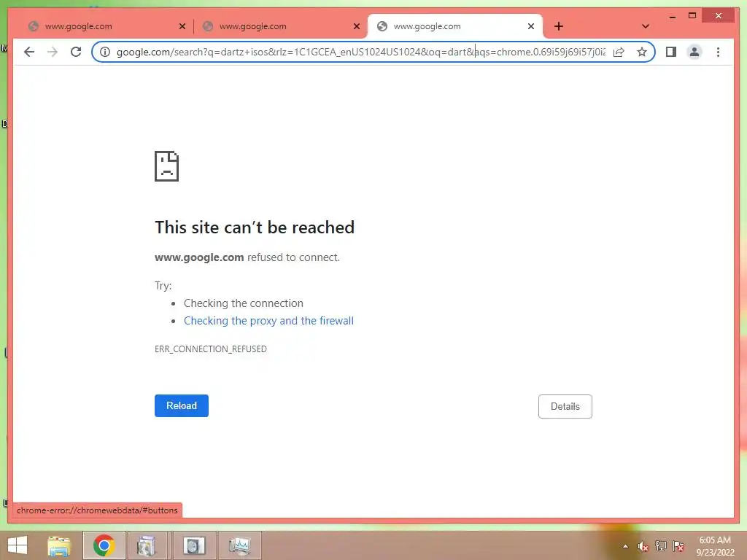Maximize the Chrome window
Screen dimensions: 747x560
pos(692,16)
